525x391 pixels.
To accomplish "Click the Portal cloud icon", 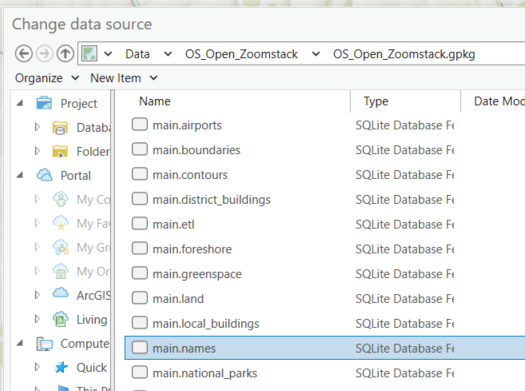I will [44, 175].
